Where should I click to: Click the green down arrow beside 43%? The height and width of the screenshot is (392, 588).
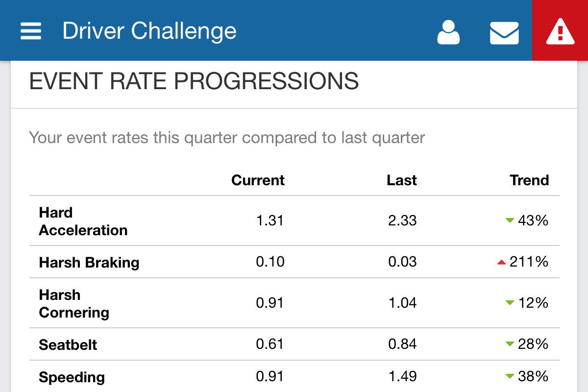(510, 221)
